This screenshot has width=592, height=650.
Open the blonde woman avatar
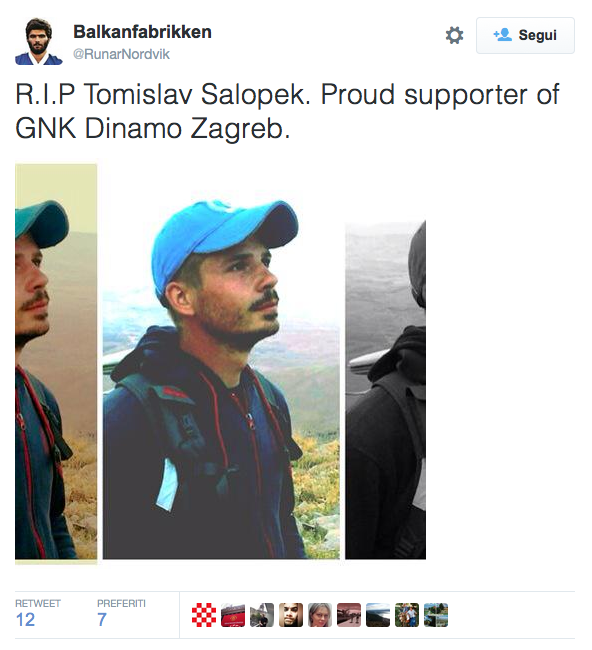pos(320,615)
